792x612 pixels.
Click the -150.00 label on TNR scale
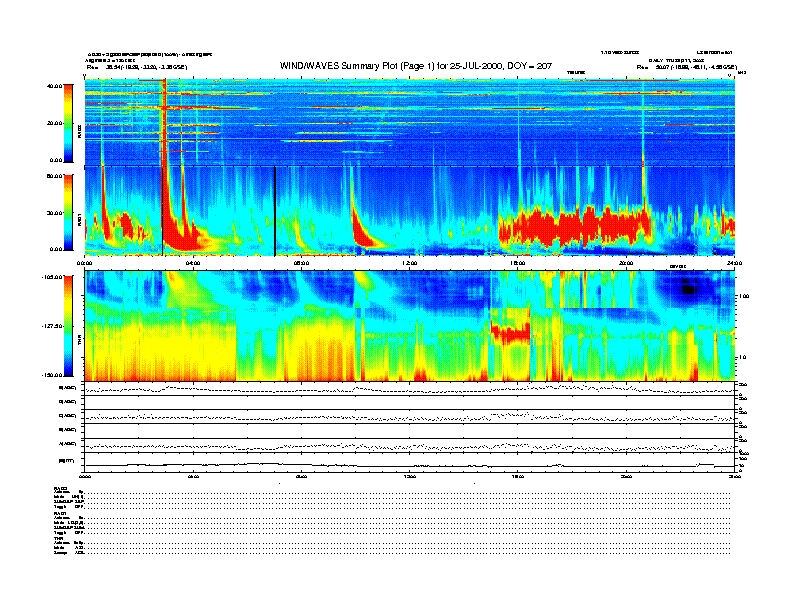52,375
